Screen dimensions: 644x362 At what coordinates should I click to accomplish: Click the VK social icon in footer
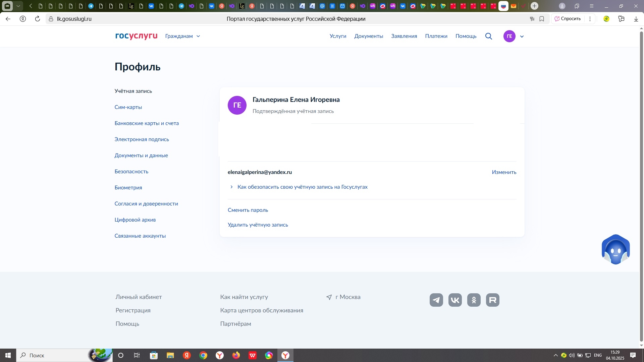coord(455,300)
